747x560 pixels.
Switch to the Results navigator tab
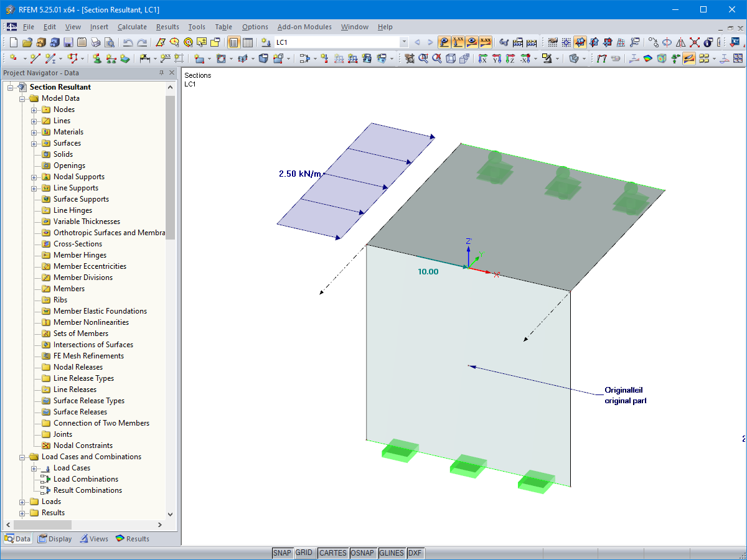click(x=133, y=539)
